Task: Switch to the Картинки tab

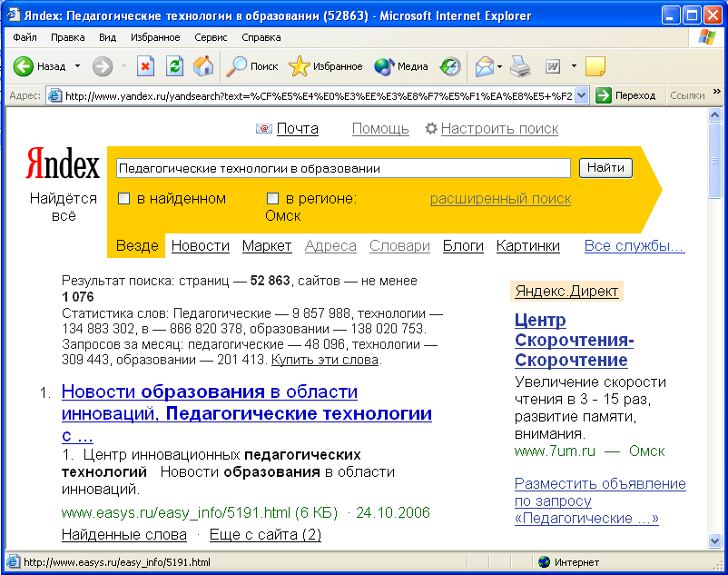Action: coord(528,245)
